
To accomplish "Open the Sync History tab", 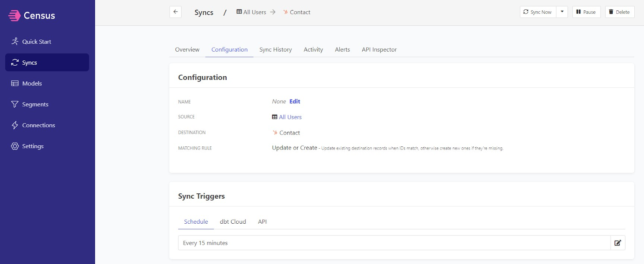I will 276,50.
